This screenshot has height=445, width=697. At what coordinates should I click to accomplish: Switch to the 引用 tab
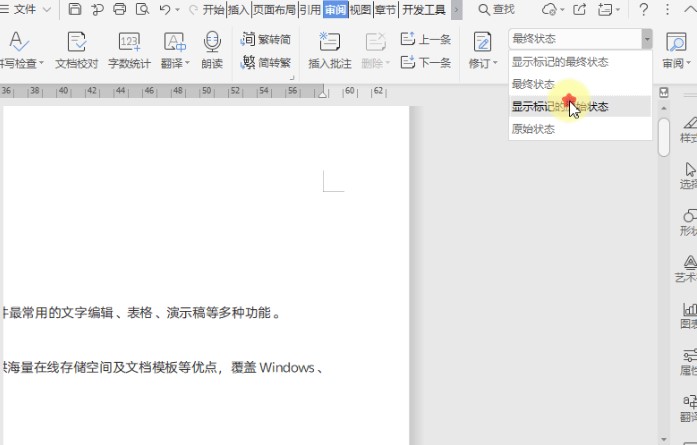coord(310,9)
